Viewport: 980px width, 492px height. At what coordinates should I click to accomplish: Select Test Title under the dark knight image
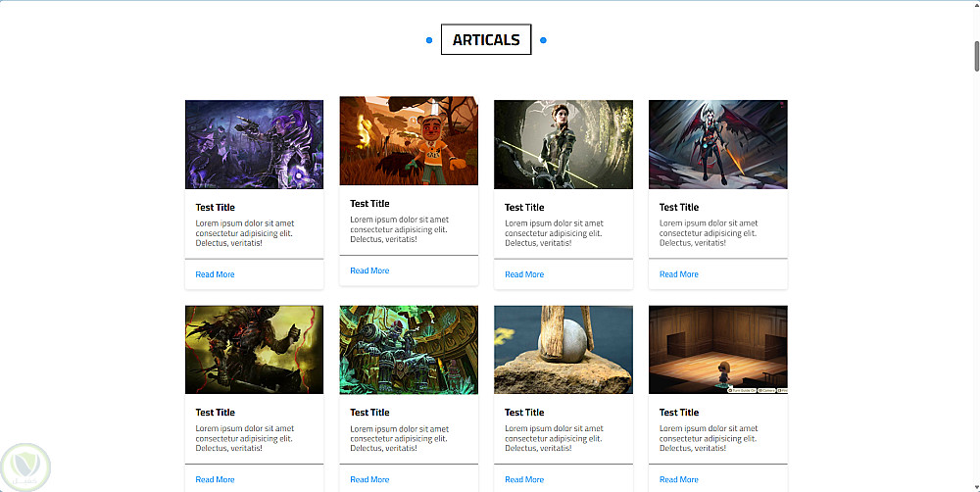click(215, 413)
